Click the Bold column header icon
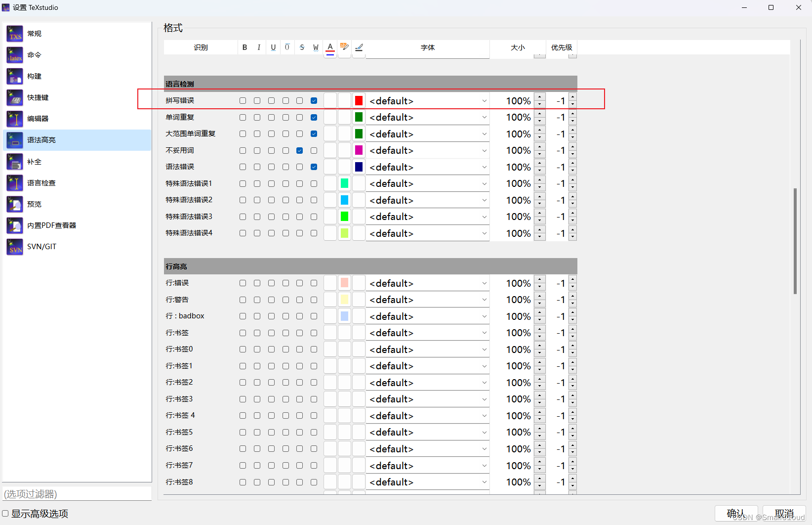 pyautogui.click(x=244, y=47)
